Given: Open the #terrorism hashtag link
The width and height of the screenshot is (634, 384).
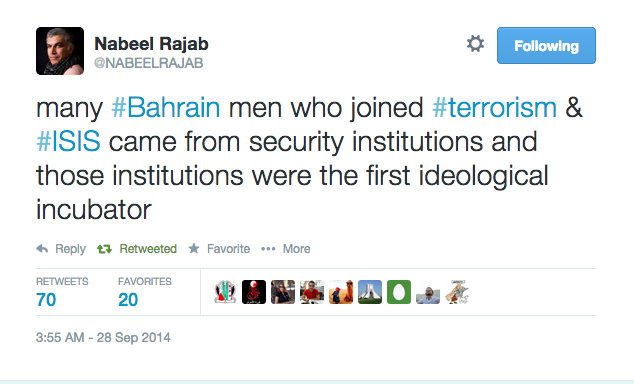Looking at the screenshot, I should click(x=495, y=108).
